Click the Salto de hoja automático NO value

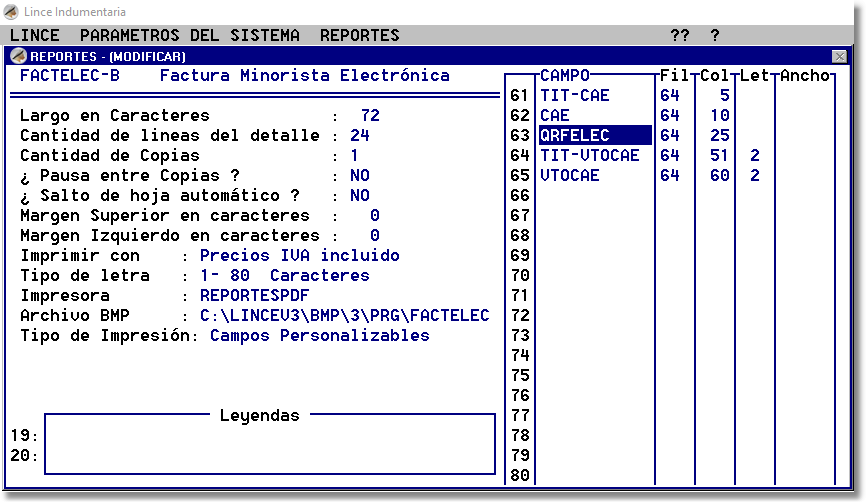pyautogui.click(x=360, y=195)
